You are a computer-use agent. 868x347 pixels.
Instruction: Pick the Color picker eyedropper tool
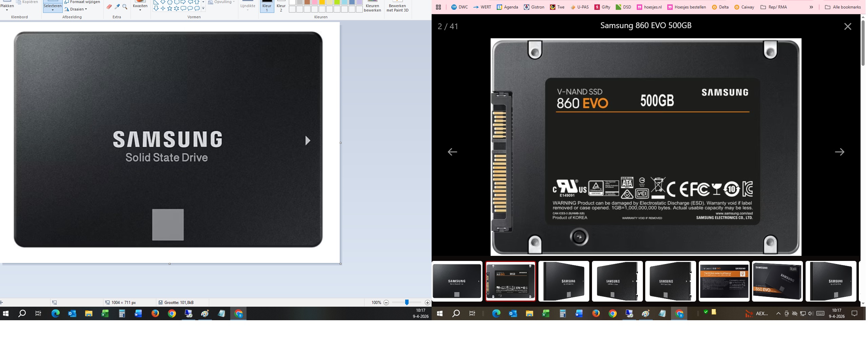coord(117,7)
